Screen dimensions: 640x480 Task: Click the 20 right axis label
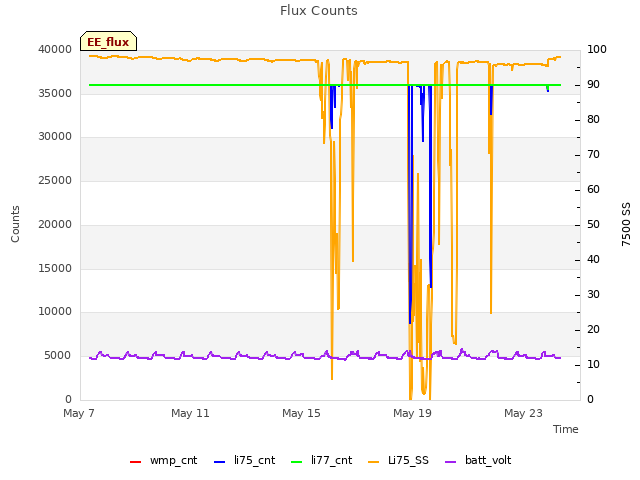pyautogui.click(x=593, y=329)
